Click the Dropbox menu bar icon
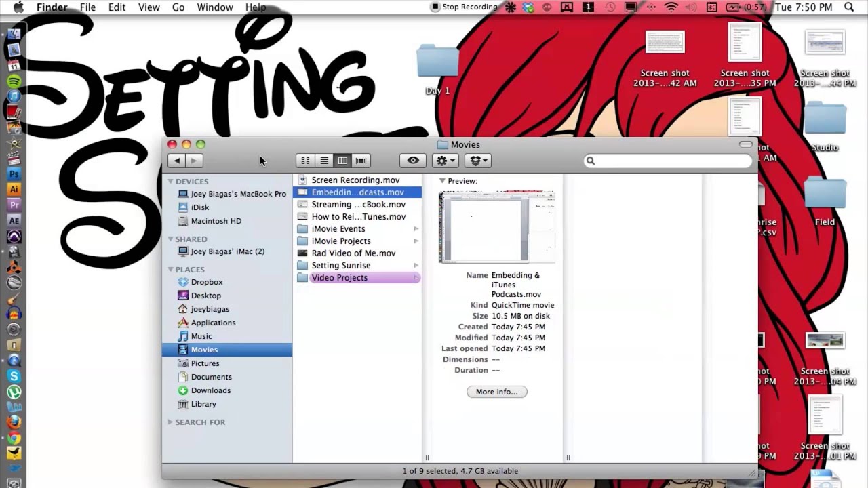 click(528, 7)
